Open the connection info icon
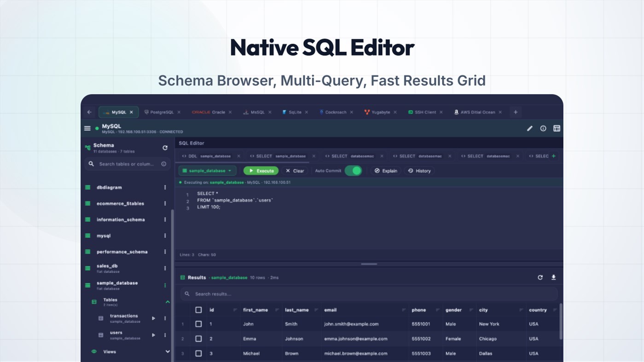The image size is (644, 362). coord(543,128)
